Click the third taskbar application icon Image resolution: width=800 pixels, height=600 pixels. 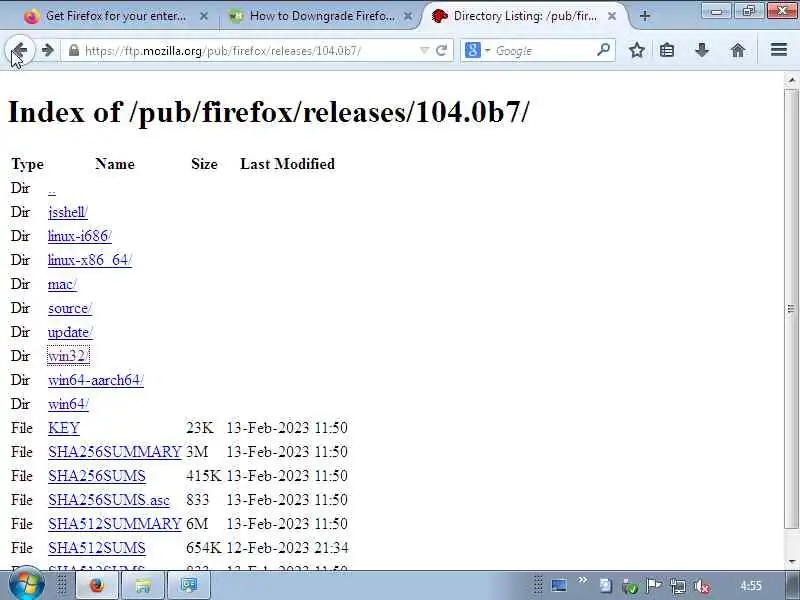click(x=188, y=585)
